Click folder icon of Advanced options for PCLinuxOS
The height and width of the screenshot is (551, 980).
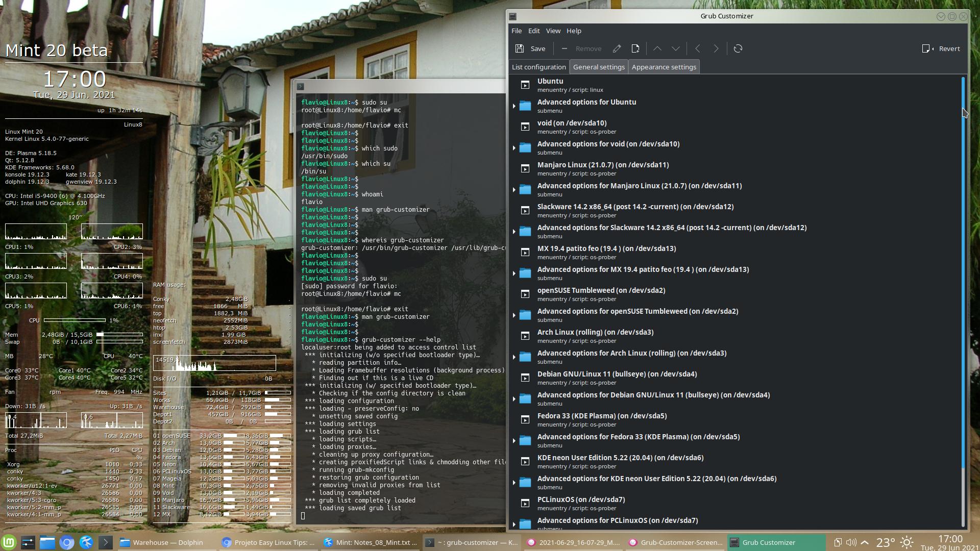tap(525, 524)
